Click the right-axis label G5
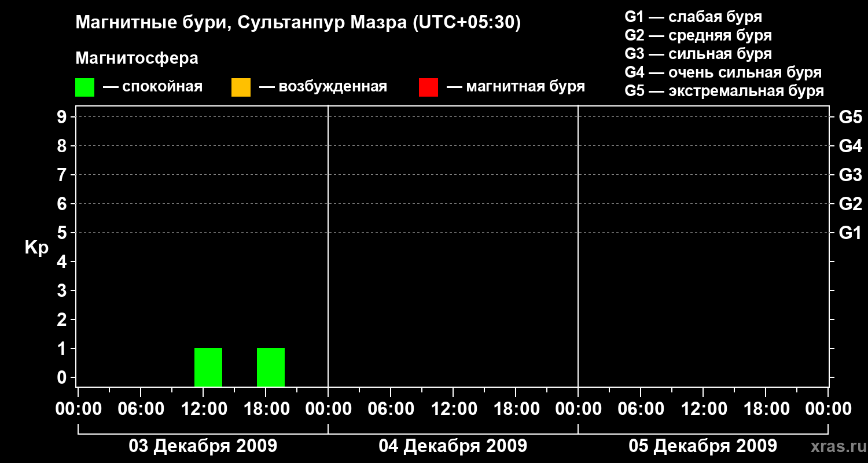The height and width of the screenshot is (463, 868). tap(851, 117)
